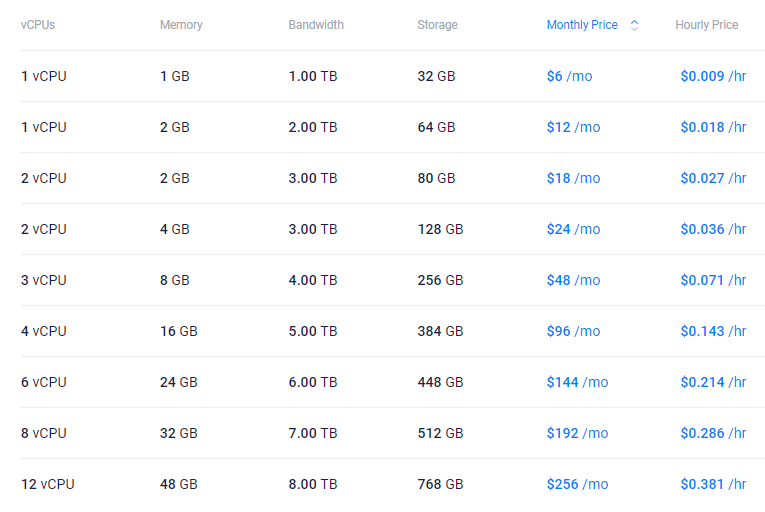Select the $48 /mo price link
765x512 pixels.
pos(573,280)
